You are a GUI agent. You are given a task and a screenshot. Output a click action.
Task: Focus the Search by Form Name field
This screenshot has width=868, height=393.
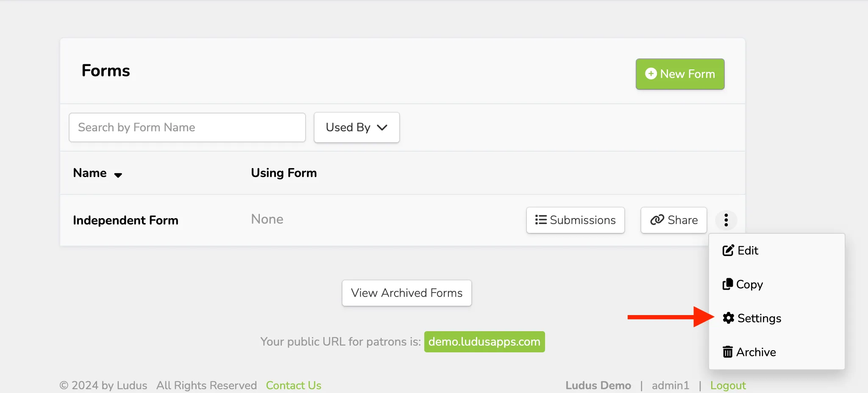pyautogui.click(x=187, y=127)
